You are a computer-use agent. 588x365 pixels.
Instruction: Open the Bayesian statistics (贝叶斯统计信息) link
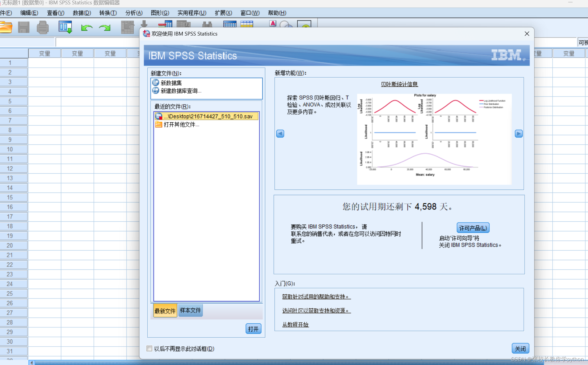[x=399, y=84]
